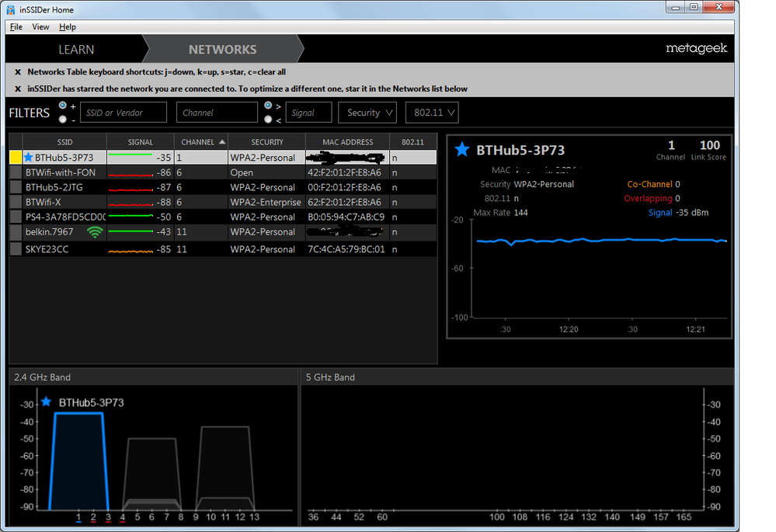Select the include (+) SSID filter radio
The height and width of the screenshot is (532, 776).
tap(63, 106)
